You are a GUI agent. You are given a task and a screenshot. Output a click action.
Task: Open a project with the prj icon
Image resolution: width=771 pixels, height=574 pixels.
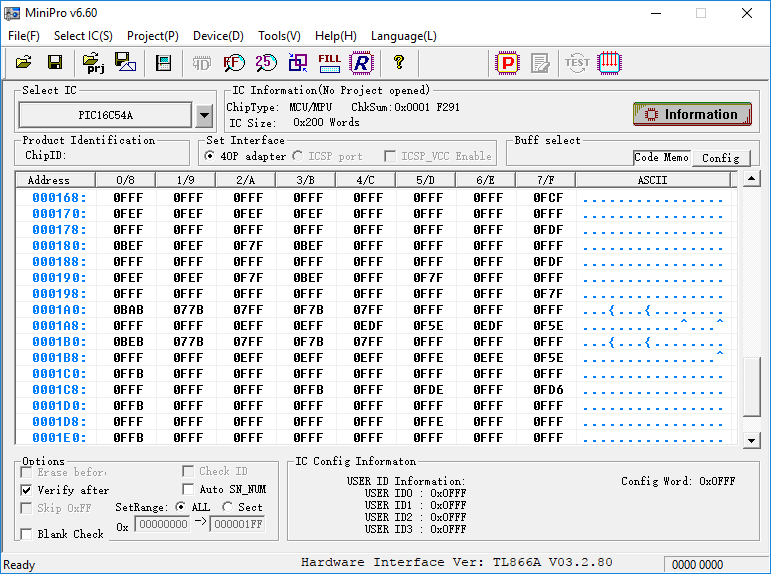point(93,62)
